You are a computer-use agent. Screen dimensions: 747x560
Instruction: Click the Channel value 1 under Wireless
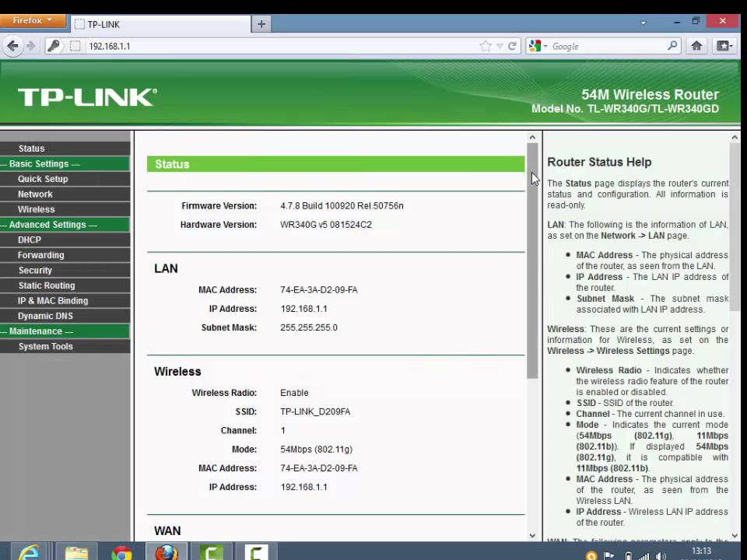[x=283, y=430]
